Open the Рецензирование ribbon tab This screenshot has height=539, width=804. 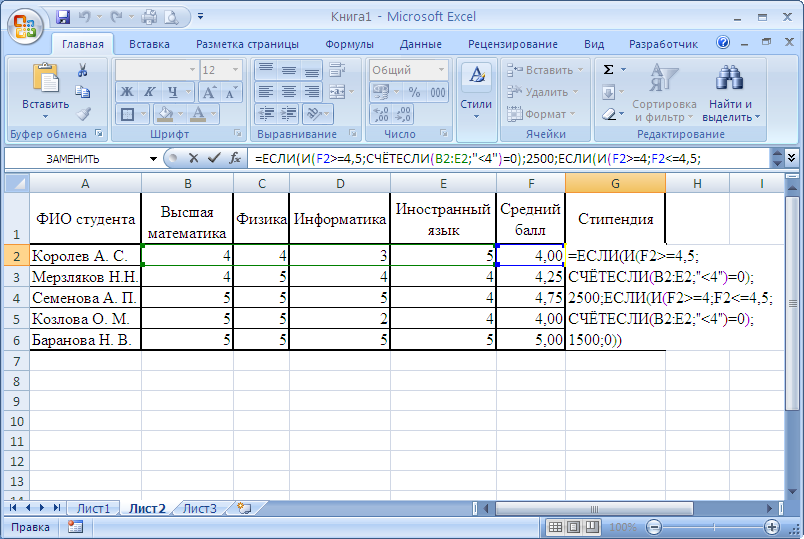513,44
